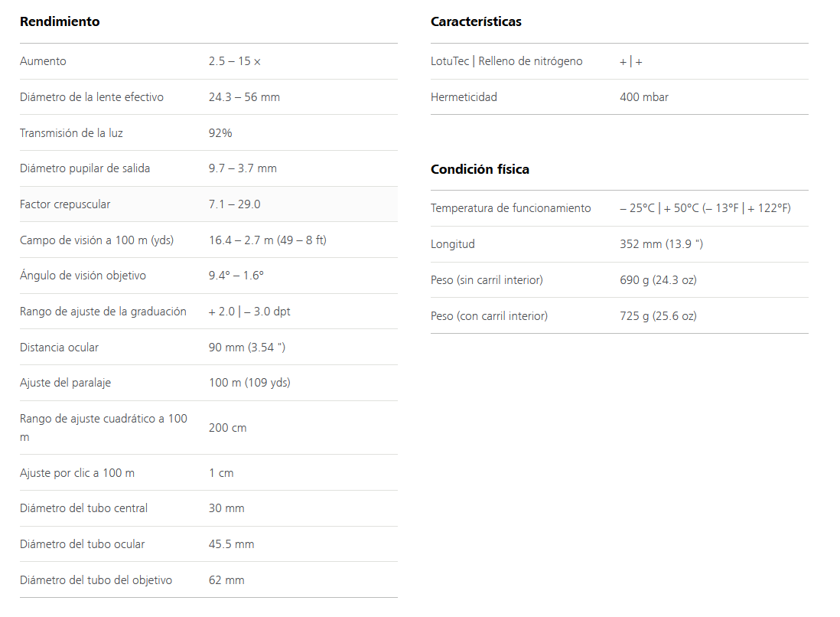Click the Ajuste del paralaje label

click(65, 383)
